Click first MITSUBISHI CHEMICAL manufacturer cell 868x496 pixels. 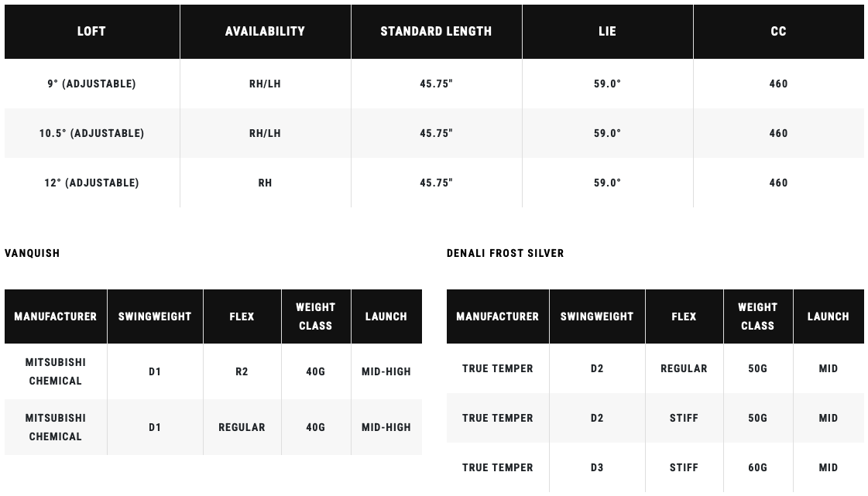pos(55,371)
